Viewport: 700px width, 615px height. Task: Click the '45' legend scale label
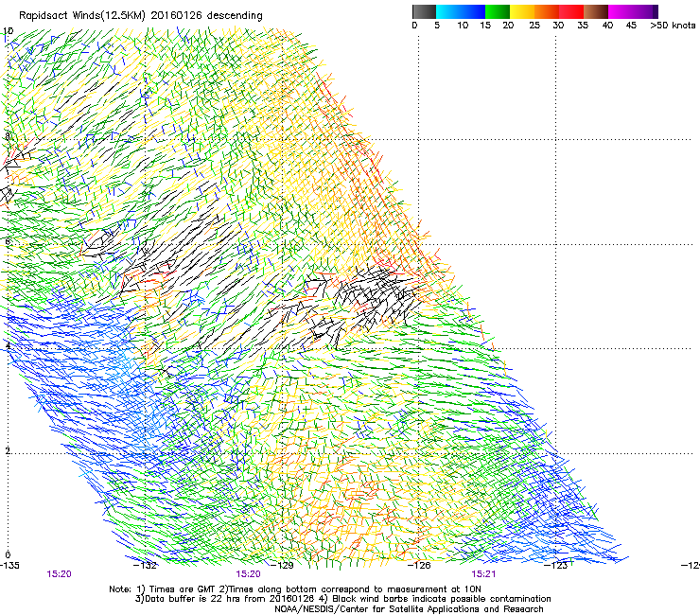(x=631, y=26)
